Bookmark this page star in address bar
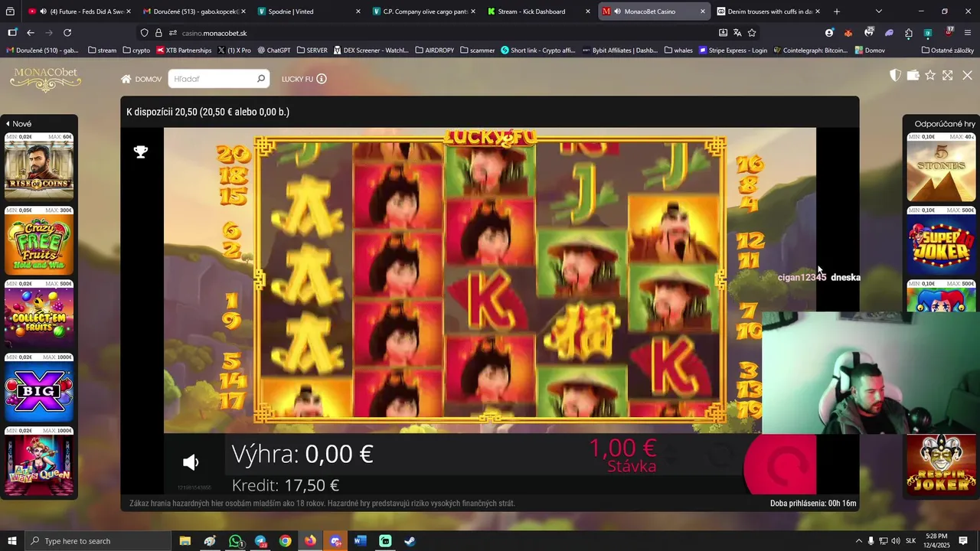Screen dimensions: 980x551 [752, 33]
